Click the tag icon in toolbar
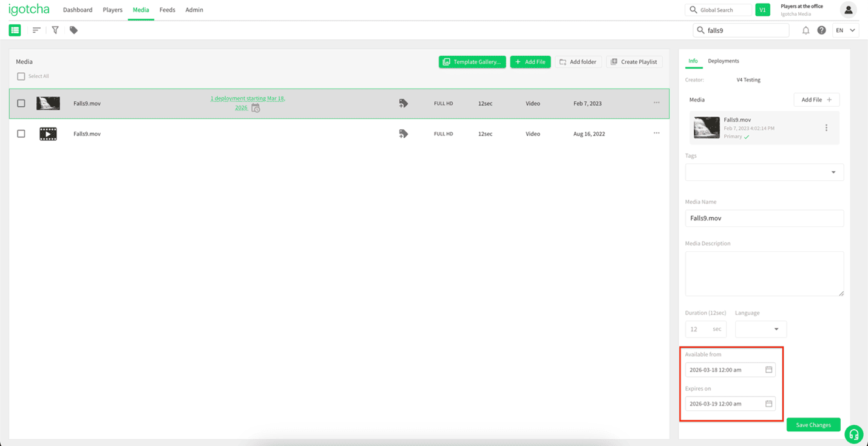The height and width of the screenshot is (446, 868). [x=73, y=30]
